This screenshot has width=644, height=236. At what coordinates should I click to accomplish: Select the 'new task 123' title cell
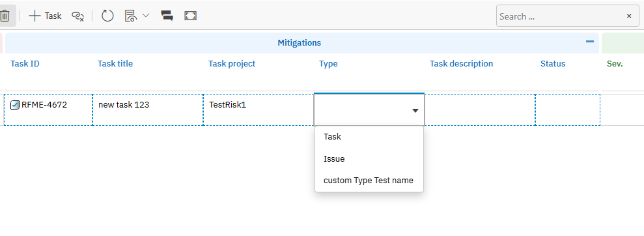[x=148, y=110]
